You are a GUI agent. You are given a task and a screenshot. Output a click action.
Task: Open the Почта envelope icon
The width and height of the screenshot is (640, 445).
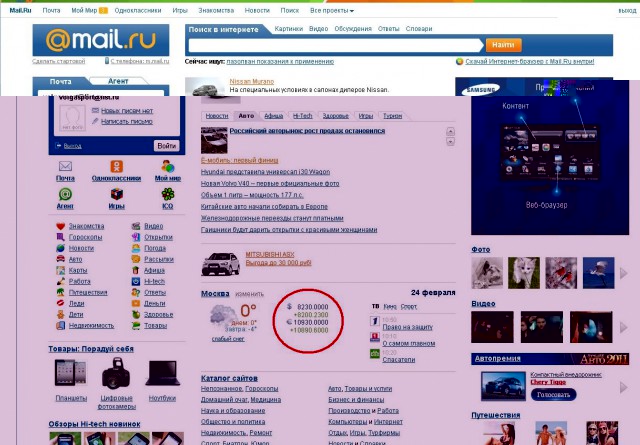[x=65, y=166]
